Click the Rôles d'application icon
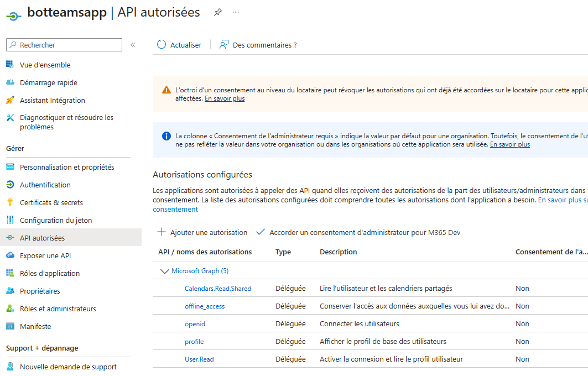588x376 pixels. pos(10,273)
